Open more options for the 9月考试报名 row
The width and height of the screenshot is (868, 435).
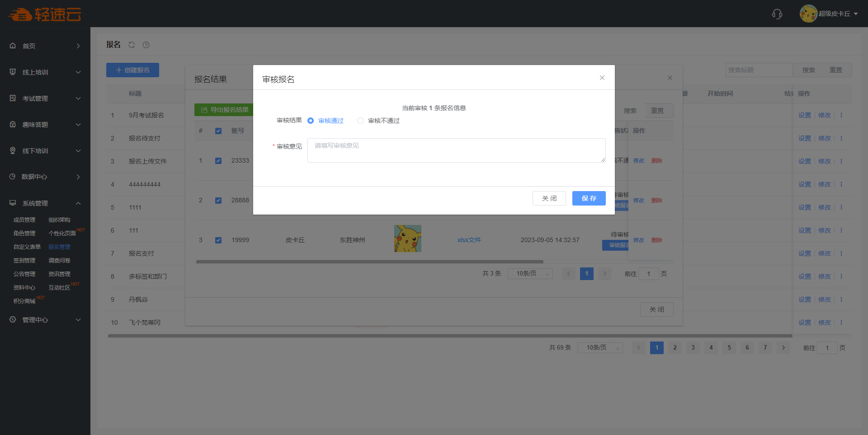tap(841, 115)
